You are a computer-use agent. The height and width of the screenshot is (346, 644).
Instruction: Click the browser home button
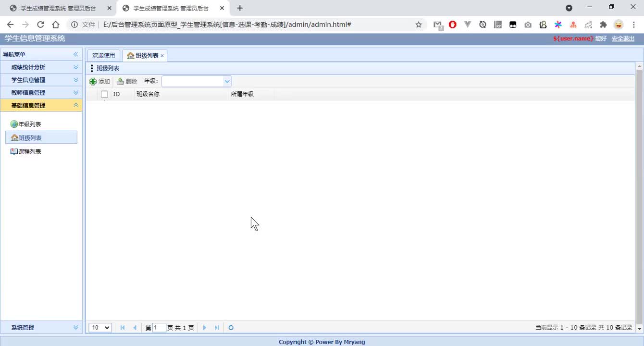point(56,25)
